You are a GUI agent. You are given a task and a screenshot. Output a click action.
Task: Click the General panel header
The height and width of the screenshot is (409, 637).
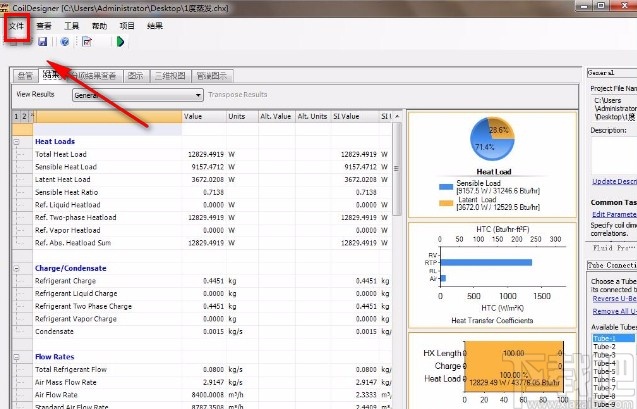(612, 73)
